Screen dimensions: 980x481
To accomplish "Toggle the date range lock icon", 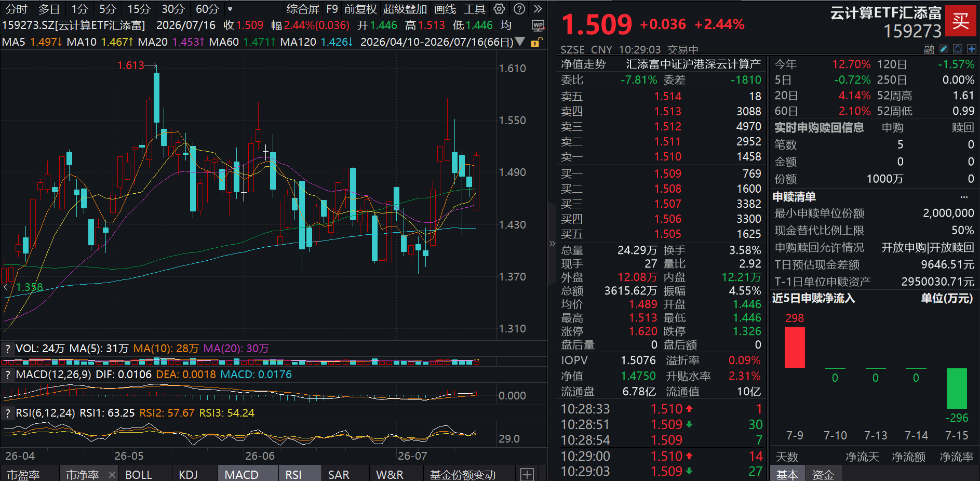I will point(536,42).
